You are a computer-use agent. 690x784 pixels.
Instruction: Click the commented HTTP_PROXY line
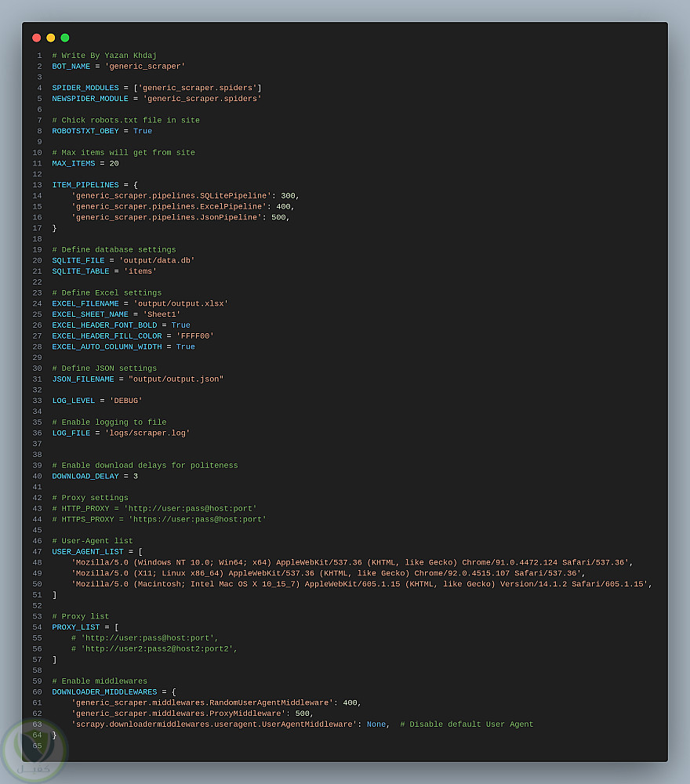coord(154,509)
